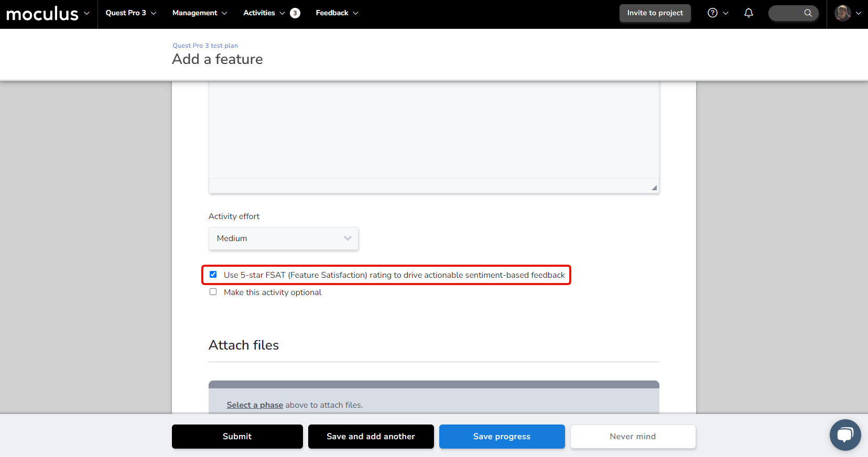Open the help question mark icon
Image resolution: width=868 pixels, height=457 pixels.
point(712,13)
